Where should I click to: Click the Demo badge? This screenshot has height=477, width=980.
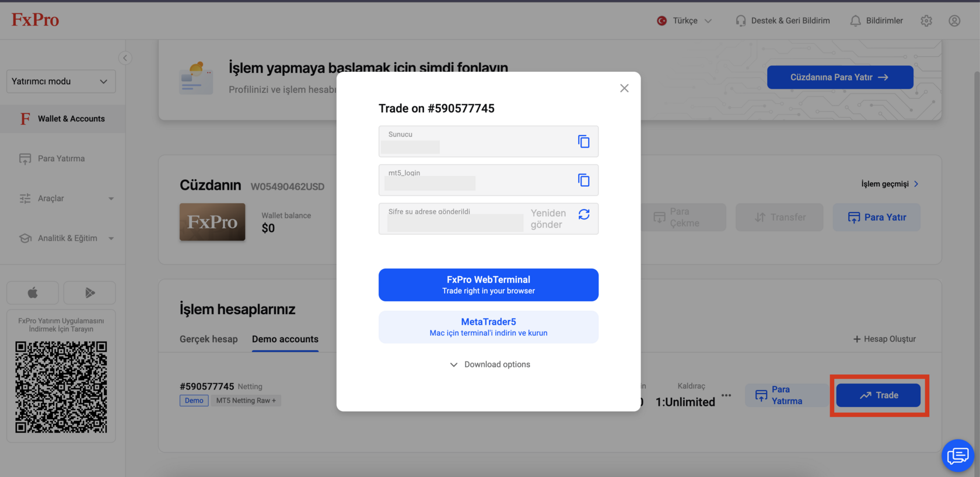point(194,401)
